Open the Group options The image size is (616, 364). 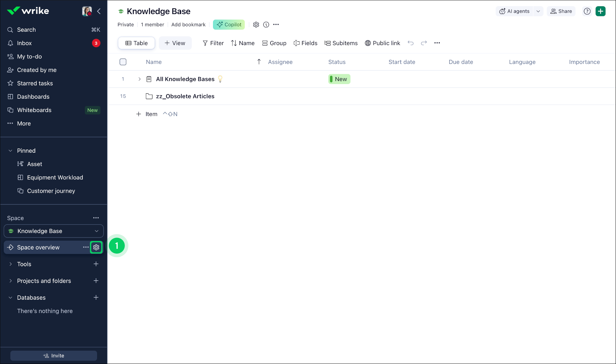tap(274, 43)
